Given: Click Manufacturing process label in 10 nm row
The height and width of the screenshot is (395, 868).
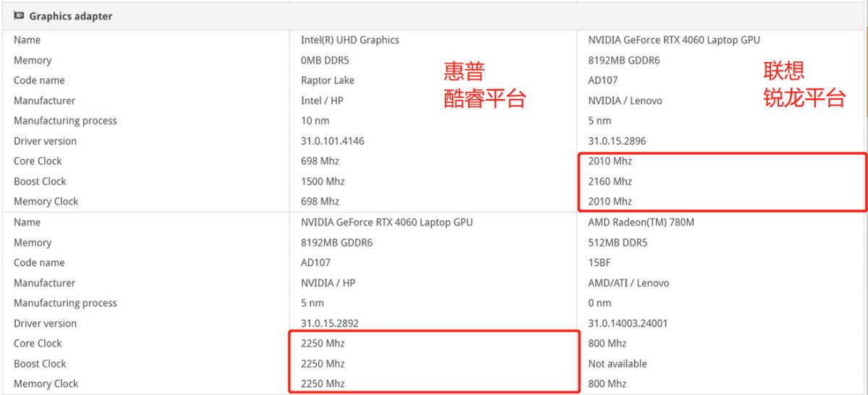Looking at the screenshot, I should tap(65, 121).
